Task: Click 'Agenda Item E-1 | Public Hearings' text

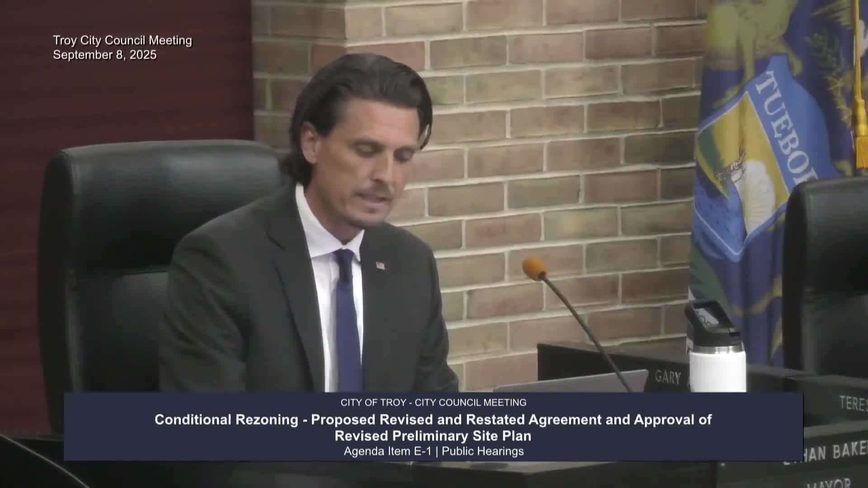Action: [x=433, y=451]
